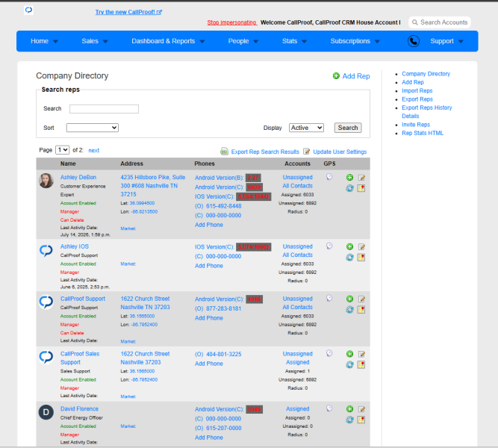Open the "Try the new CallProof!" link
Viewport: 498px width, 448px height.
(128, 12)
